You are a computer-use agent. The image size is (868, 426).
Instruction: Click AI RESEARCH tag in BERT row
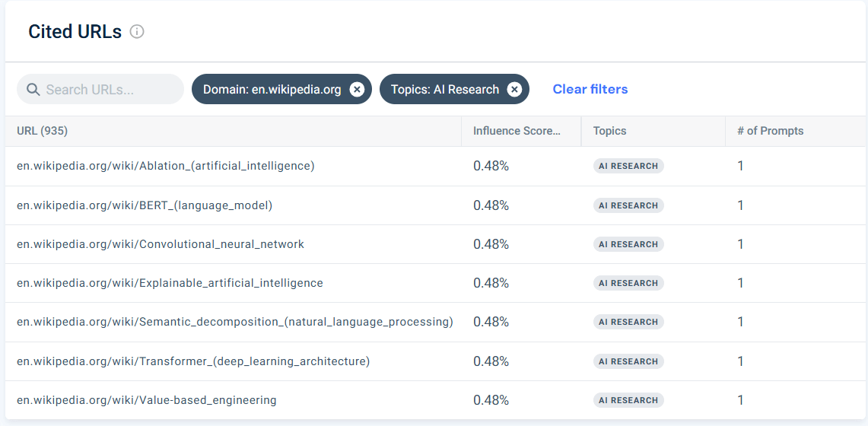tap(628, 205)
